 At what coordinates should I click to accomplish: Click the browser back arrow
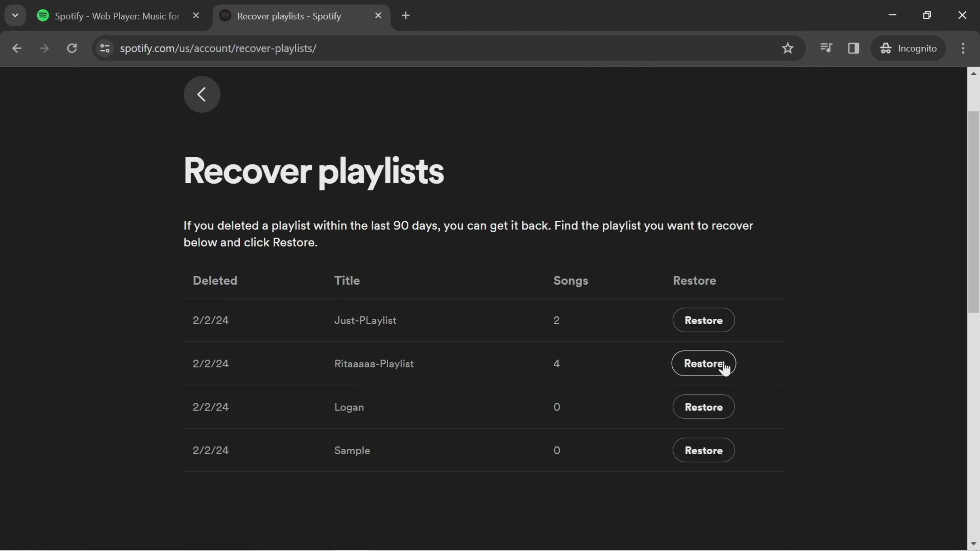pyautogui.click(x=17, y=48)
